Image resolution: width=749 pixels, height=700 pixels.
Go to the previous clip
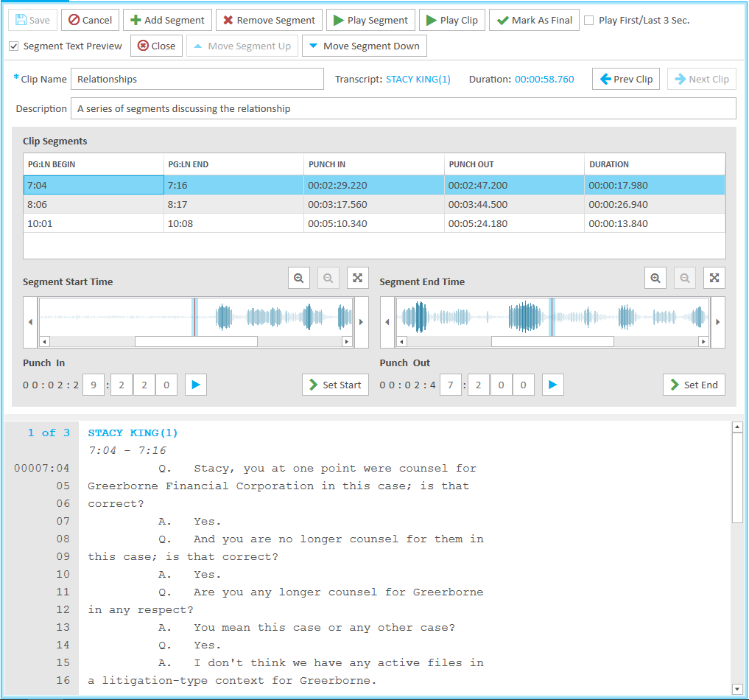point(626,79)
